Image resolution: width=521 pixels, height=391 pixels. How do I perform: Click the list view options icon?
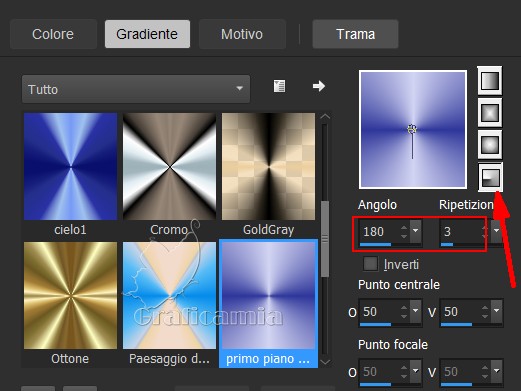coord(279,86)
